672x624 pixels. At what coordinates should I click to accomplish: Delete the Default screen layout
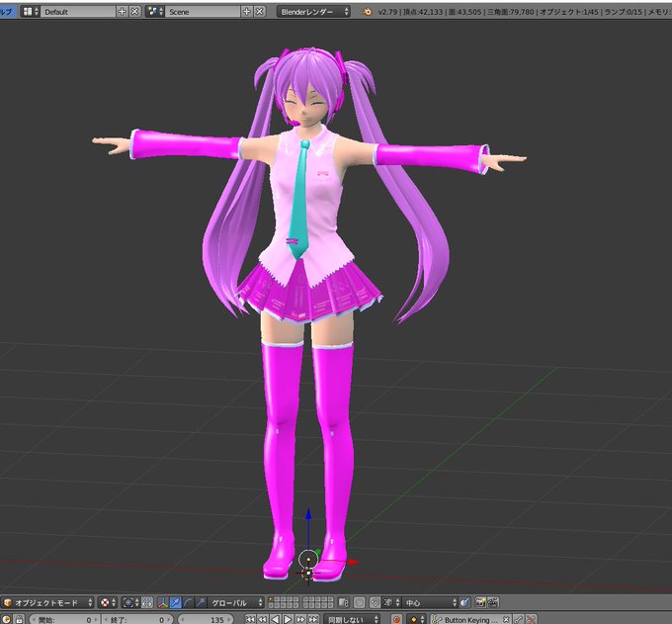click(x=134, y=12)
